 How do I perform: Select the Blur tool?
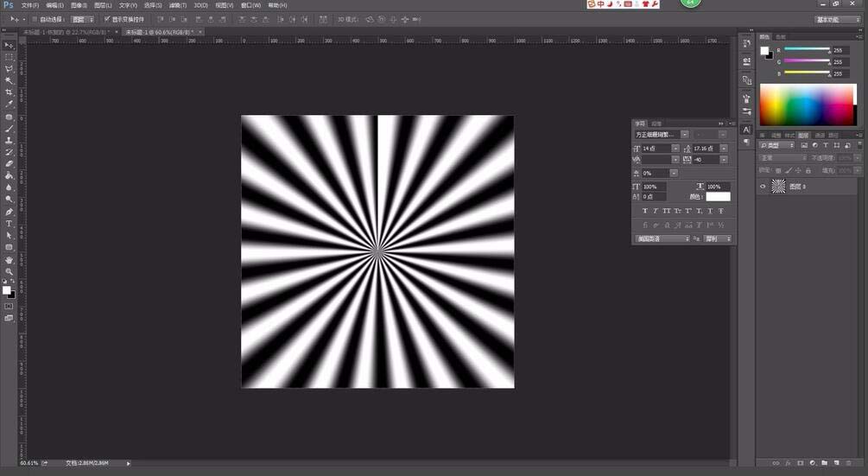9,187
